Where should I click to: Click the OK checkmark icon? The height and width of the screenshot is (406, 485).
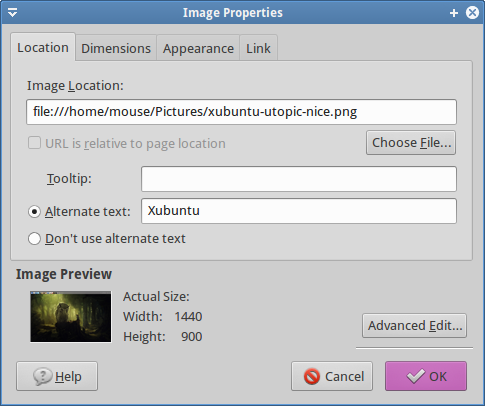(x=415, y=377)
